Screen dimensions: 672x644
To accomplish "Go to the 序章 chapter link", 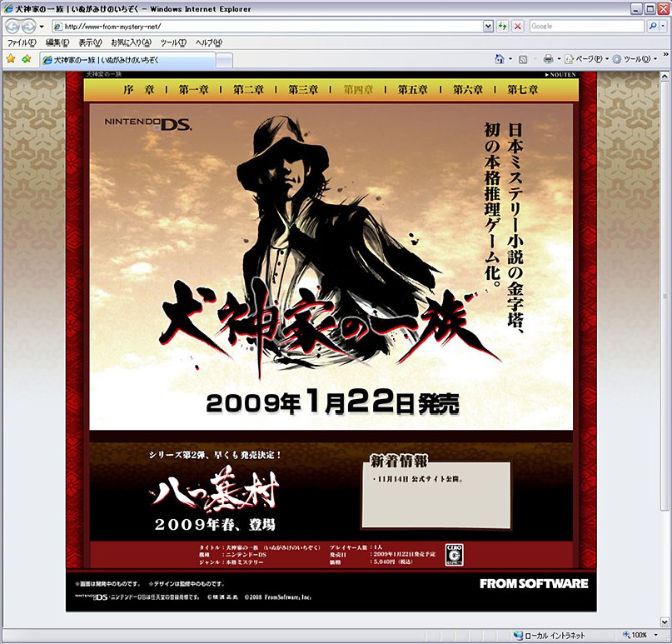I will [138, 90].
